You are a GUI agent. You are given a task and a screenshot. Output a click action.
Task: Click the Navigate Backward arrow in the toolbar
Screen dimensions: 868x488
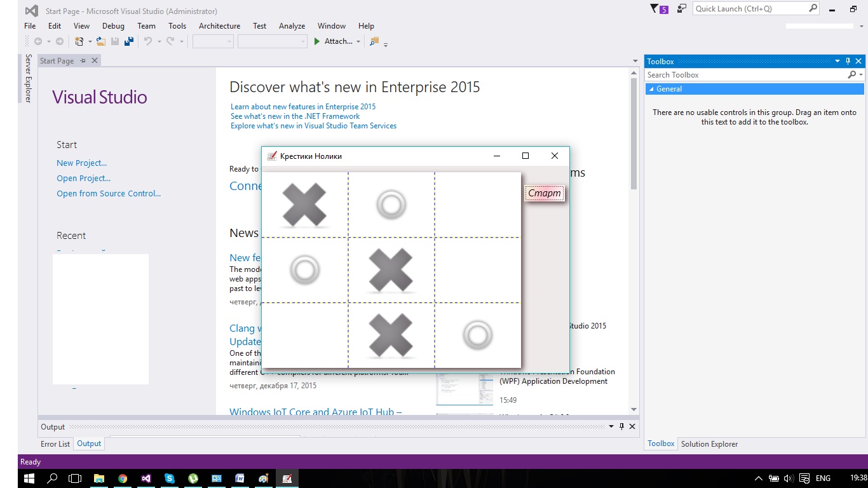[x=38, y=41]
